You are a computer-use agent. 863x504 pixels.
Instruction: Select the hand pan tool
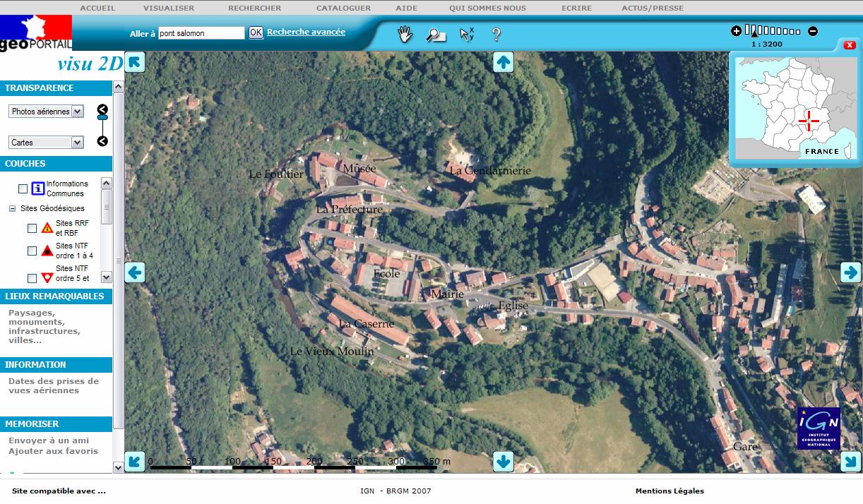click(405, 34)
